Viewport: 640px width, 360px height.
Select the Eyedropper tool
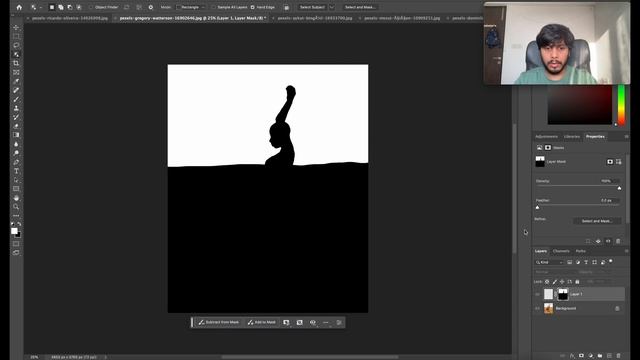click(16, 81)
